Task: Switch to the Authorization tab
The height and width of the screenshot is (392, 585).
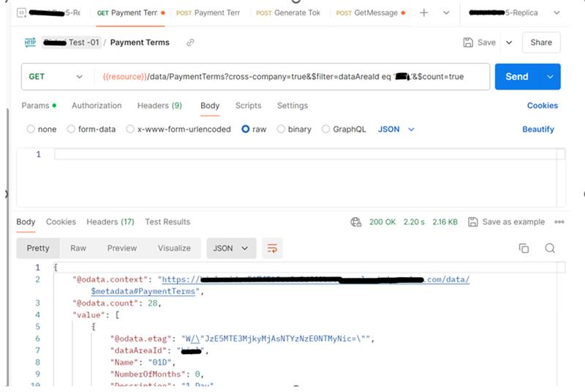Action: pos(97,106)
